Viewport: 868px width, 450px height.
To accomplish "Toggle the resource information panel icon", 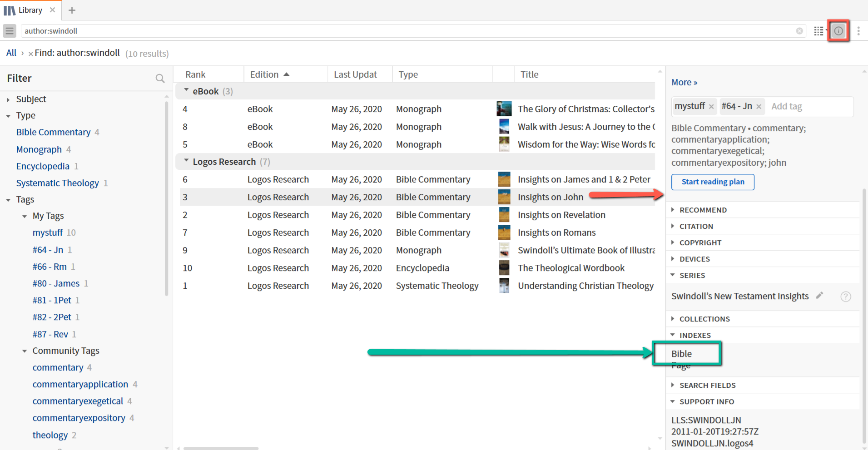I will coord(838,31).
